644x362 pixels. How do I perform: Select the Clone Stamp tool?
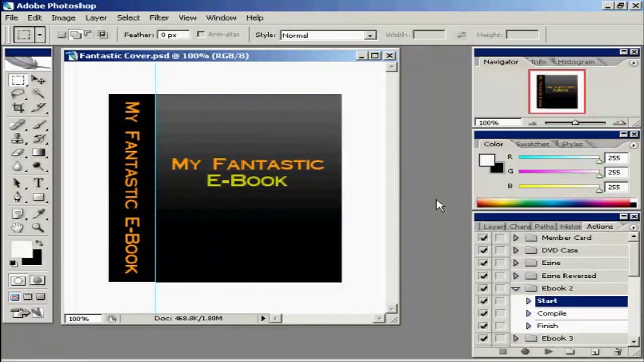[x=18, y=139]
